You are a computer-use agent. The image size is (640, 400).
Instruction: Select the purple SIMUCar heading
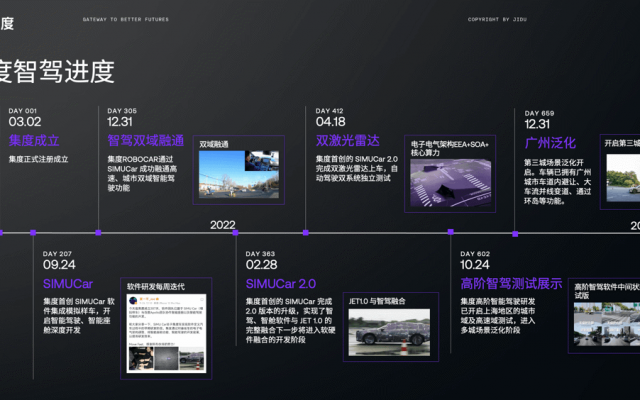point(68,284)
